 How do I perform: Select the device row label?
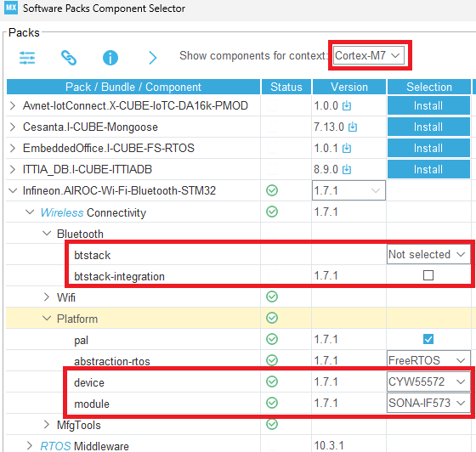tap(89, 382)
